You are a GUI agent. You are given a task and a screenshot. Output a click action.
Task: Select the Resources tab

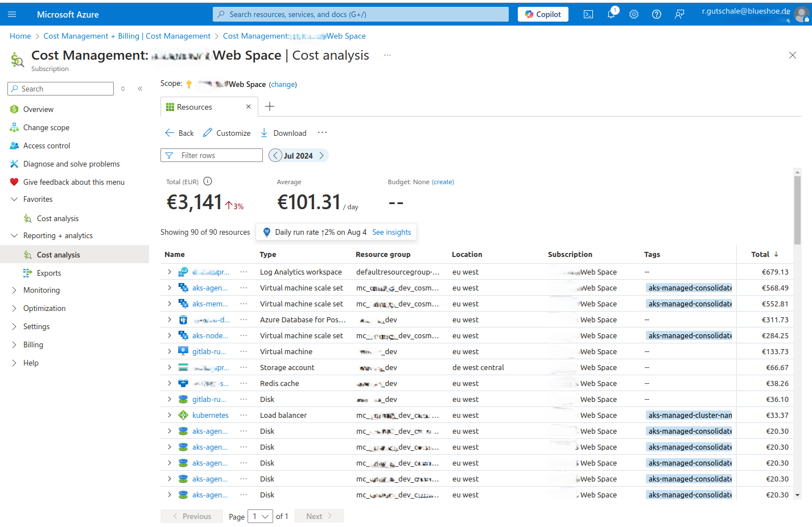[195, 107]
